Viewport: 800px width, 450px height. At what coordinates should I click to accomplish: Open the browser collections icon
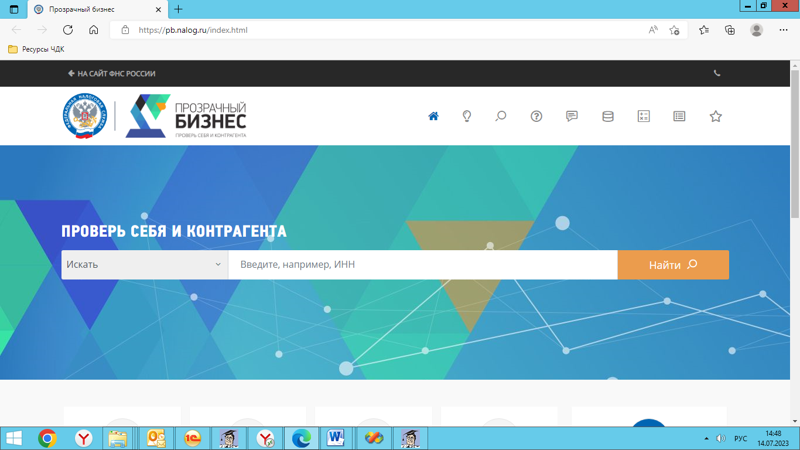730,30
